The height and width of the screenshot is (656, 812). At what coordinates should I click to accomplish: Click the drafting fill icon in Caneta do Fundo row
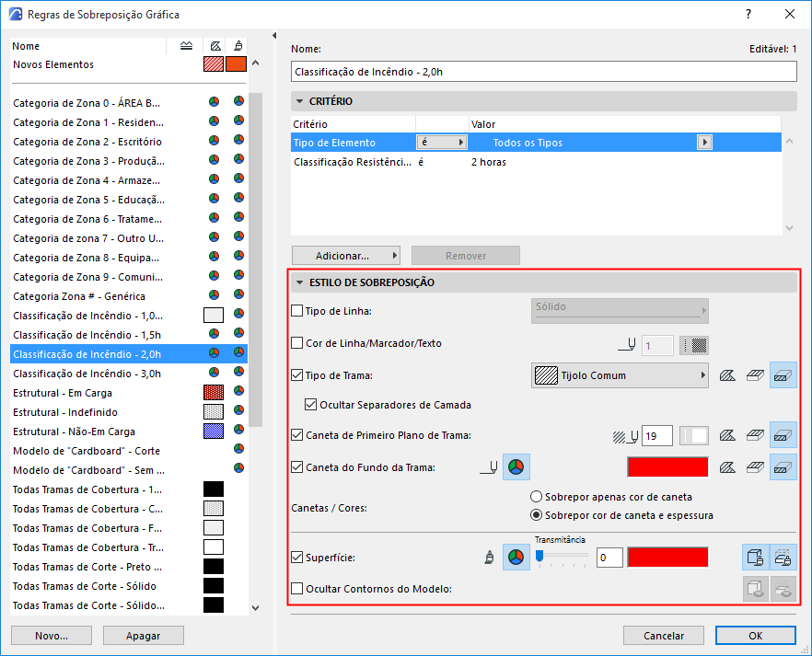point(727,467)
